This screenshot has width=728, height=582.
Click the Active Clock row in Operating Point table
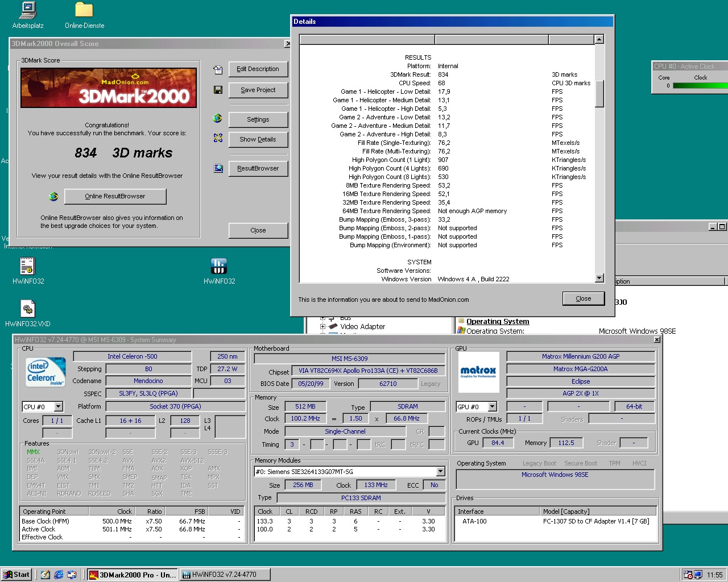pyautogui.click(x=133, y=529)
